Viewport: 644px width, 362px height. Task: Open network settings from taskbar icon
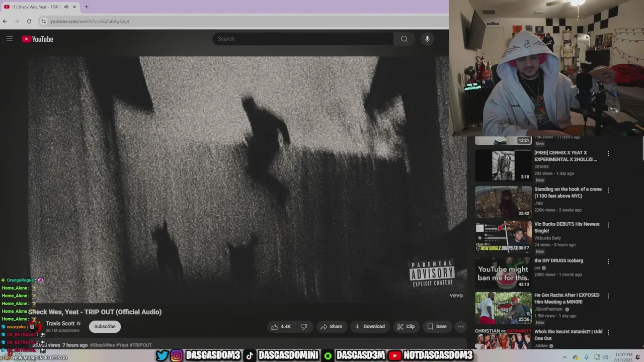point(597,357)
